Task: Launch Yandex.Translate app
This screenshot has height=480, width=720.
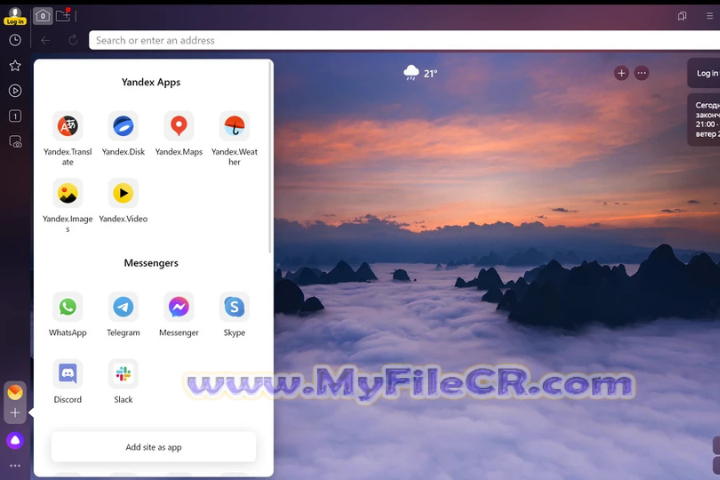Action: 68,138
